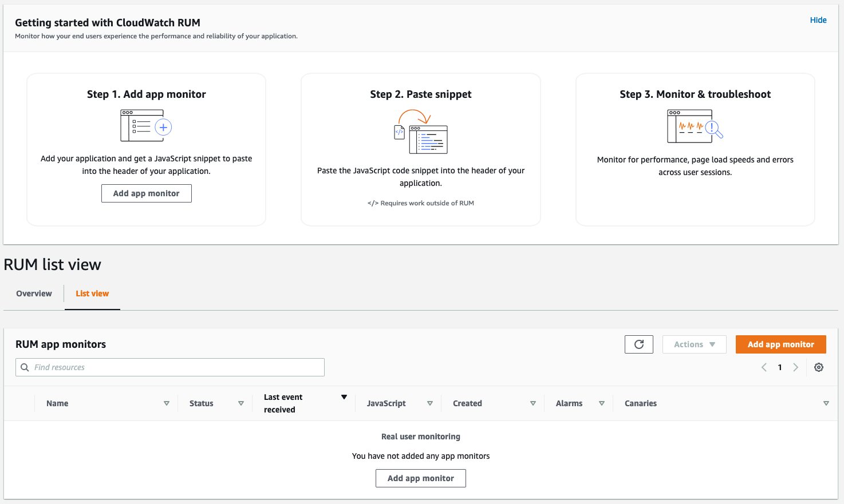Open the Status column filter dropdown
Screen dimensions: 844x504
point(240,403)
